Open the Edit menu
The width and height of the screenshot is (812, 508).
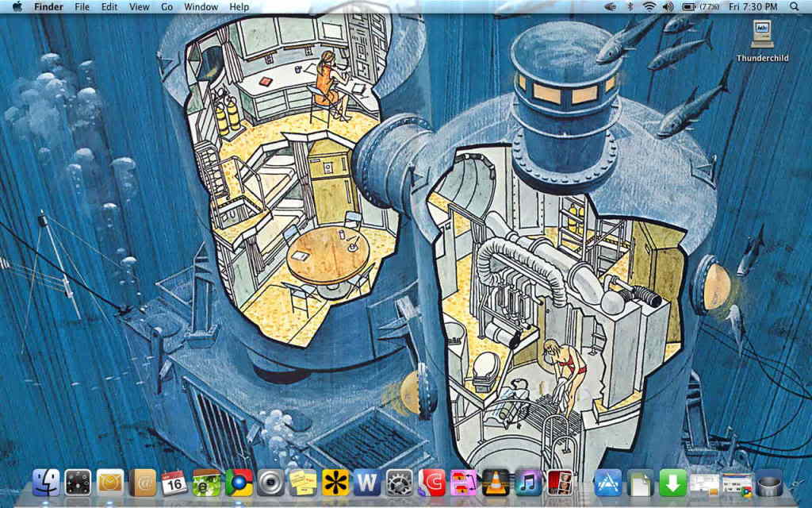[109, 6]
